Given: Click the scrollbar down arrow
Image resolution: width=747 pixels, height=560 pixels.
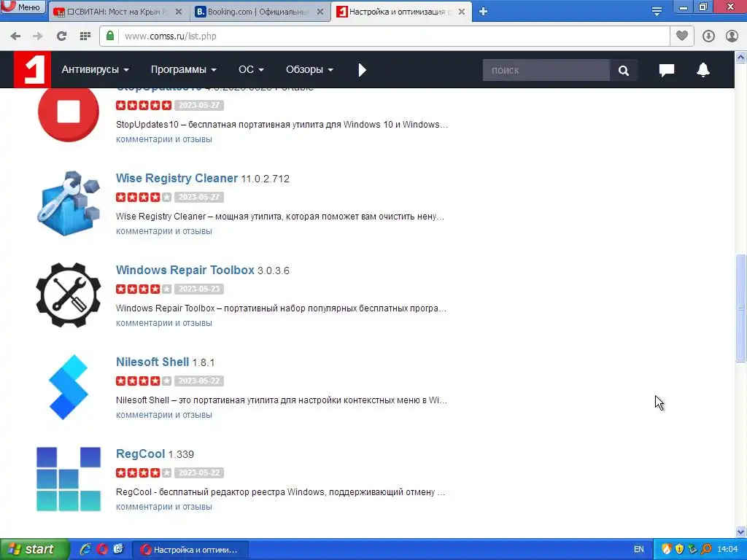Looking at the screenshot, I should click(741, 532).
